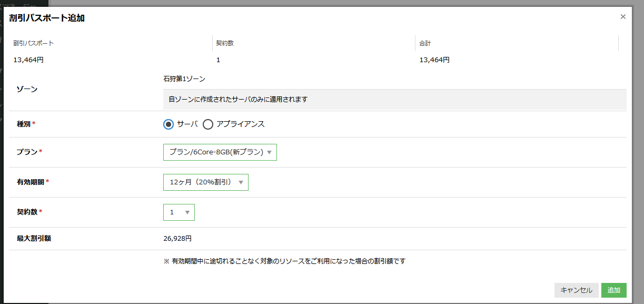
Task: Click the 契約数 summary column header
Action: click(225, 43)
